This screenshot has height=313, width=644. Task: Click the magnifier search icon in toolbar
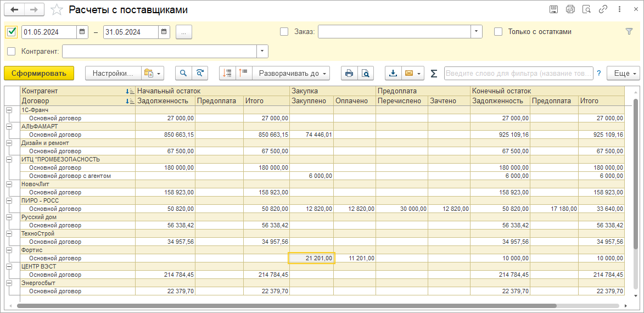click(183, 73)
